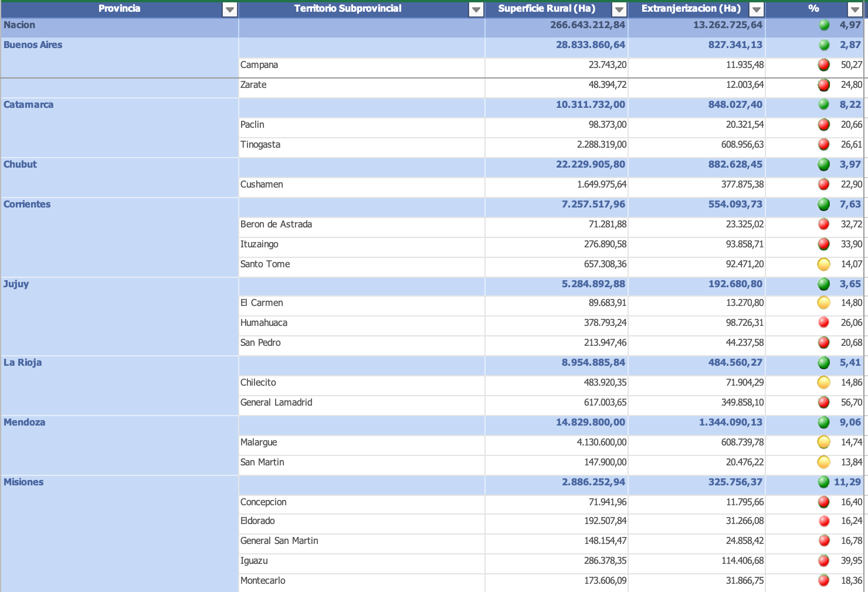Image resolution: width=868 pixels, height=592 pixels.
Task: Click the green indicator in the Nacion row
Action: (x=824, y=25)
